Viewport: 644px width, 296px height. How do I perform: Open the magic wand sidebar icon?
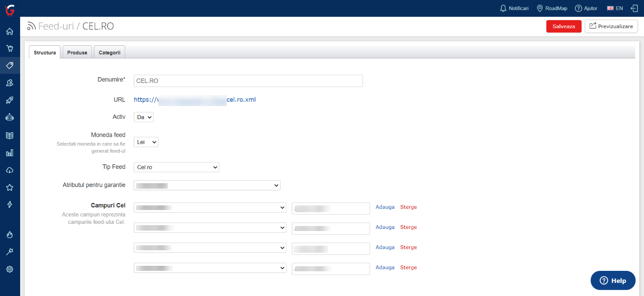click(x=10, y=252)
